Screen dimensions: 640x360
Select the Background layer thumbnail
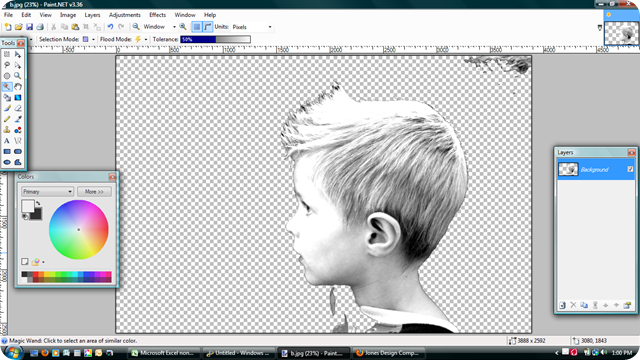(568, 169)
